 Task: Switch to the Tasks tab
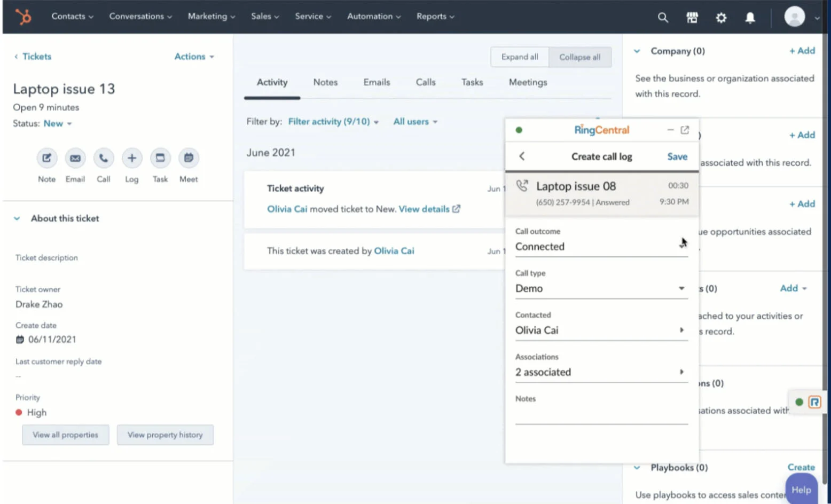pyautogui.click(x=472, y=82)
